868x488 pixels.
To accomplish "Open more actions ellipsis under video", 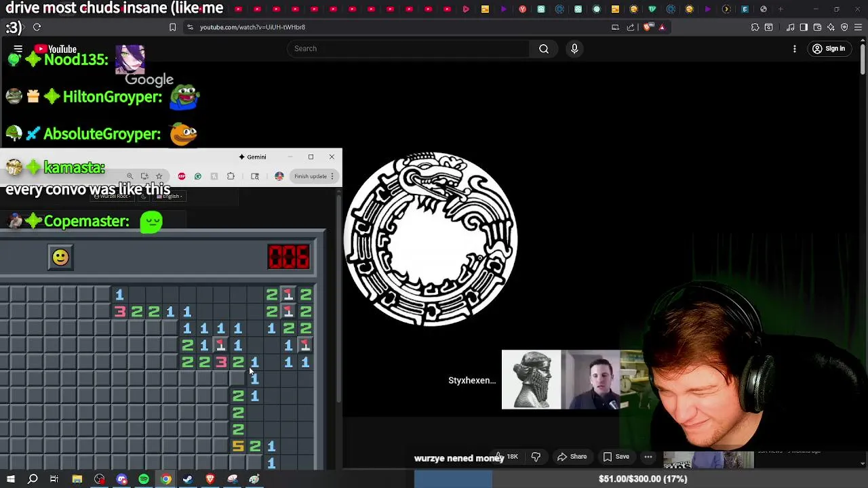I will coord(648,457).
